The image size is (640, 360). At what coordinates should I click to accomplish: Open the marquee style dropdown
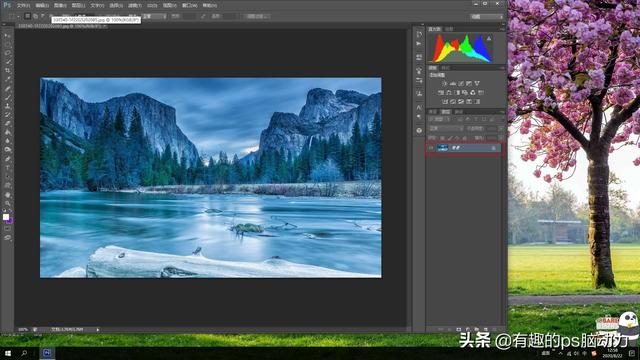pos(154,16)
